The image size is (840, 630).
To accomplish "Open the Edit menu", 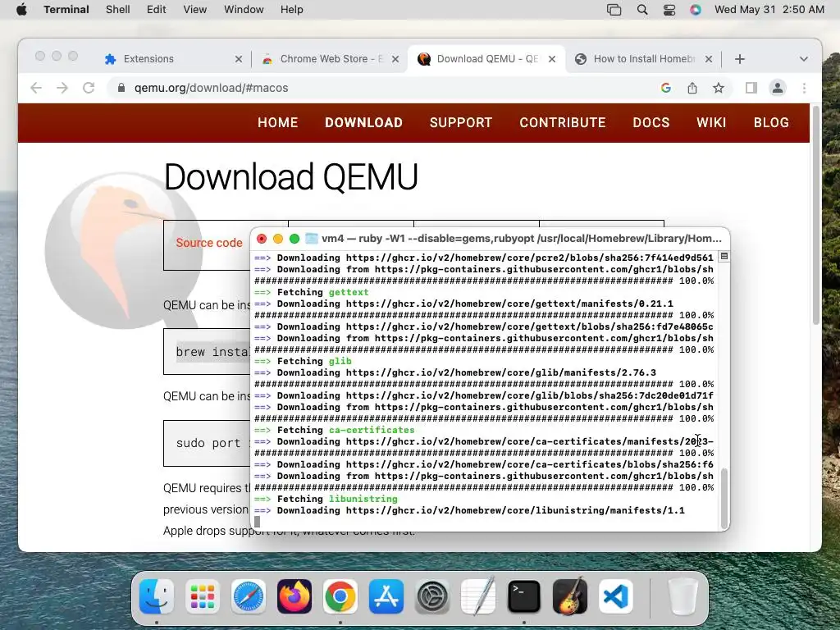I will click(x=157, y=10).
